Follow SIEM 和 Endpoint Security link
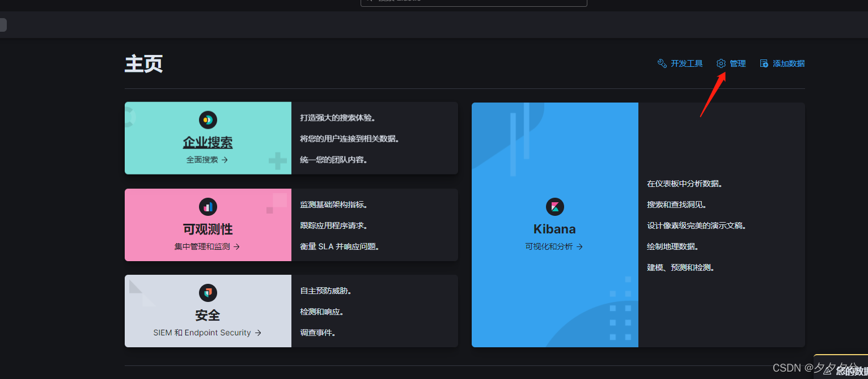This screenshot has height=379, width=868. coord(208,333)
